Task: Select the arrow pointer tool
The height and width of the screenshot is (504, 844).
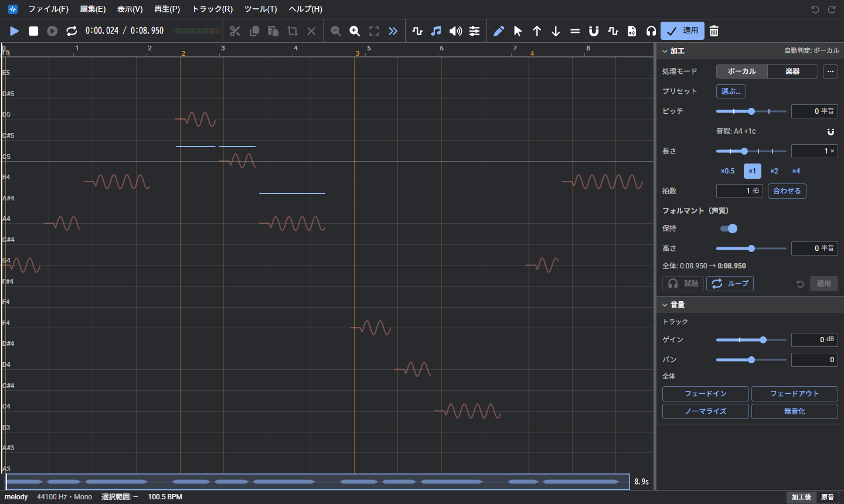Action: 518,31
